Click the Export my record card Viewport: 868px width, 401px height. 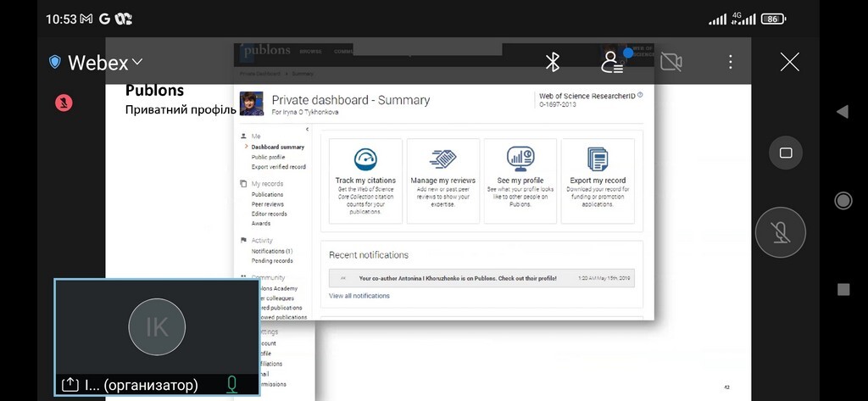(x=598, y=181)
